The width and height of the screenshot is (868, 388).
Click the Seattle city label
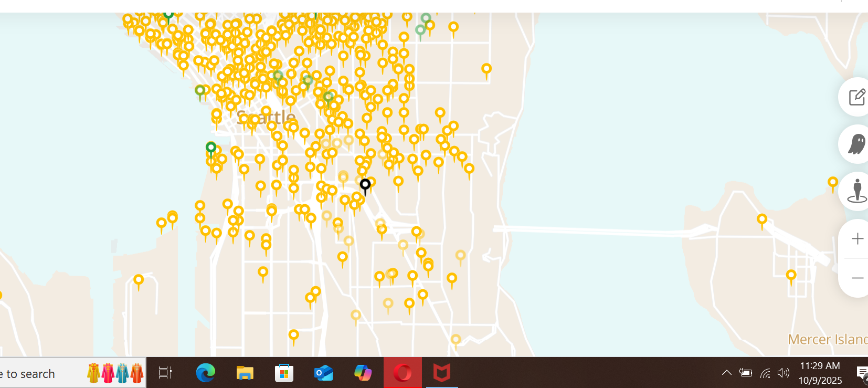266,117
